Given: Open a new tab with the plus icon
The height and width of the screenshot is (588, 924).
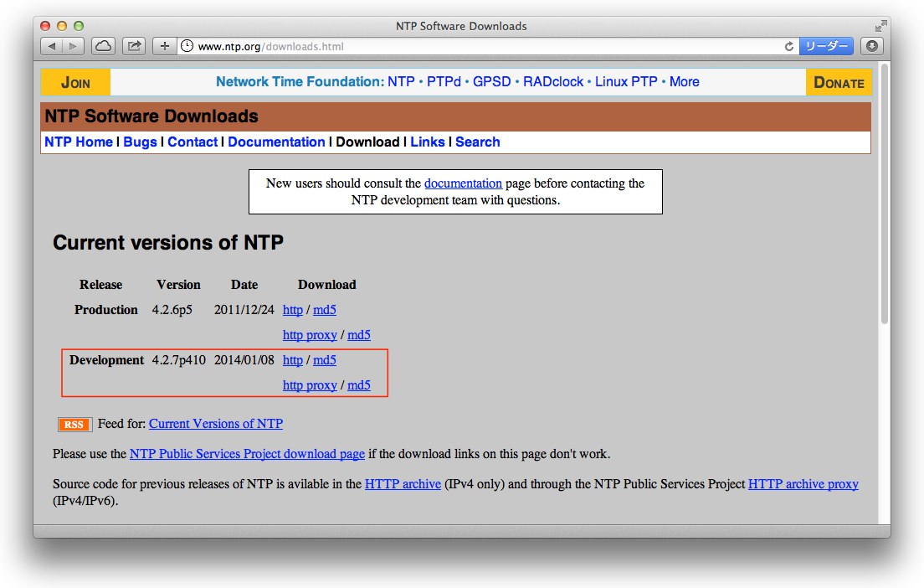Looking at the screenshot, I should click(x=164, y=46).
